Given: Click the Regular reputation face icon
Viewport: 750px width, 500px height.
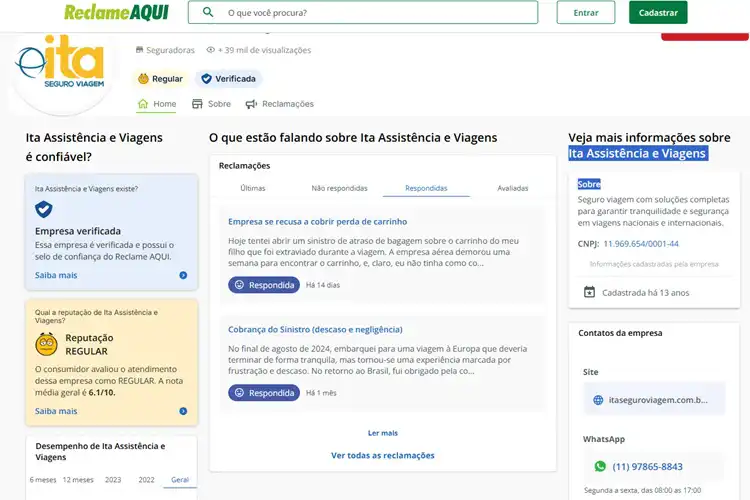Looking at the screenshot, I should 46,344.
